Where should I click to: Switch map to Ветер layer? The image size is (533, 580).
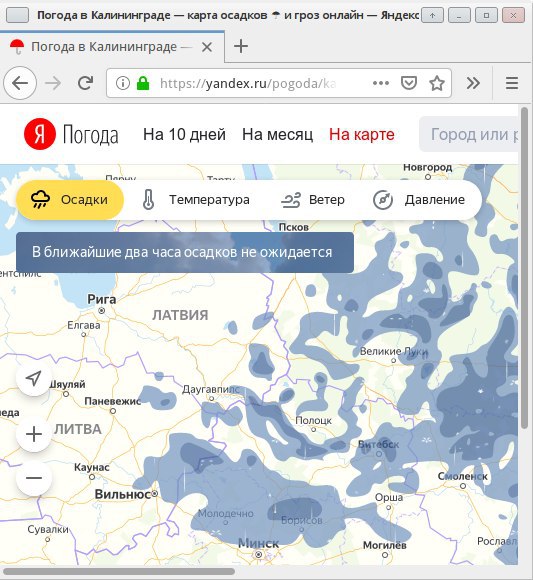pyautogui.click(x=313, y=200)
